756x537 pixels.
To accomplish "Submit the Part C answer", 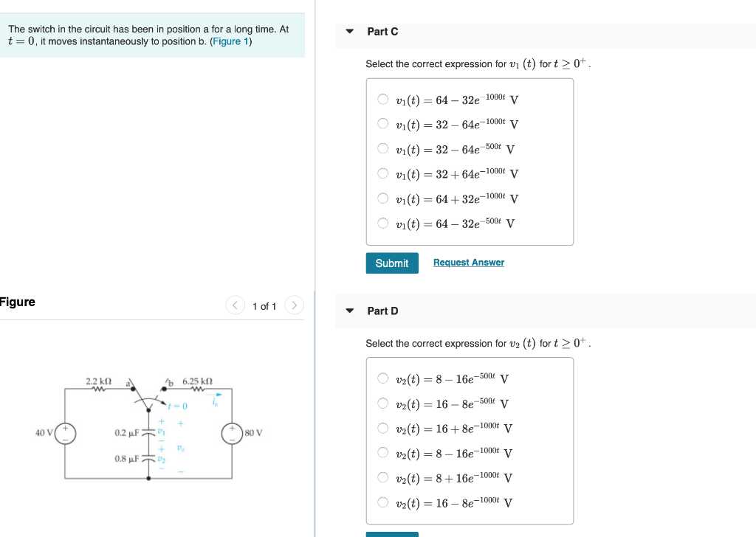I will [392, 263].
